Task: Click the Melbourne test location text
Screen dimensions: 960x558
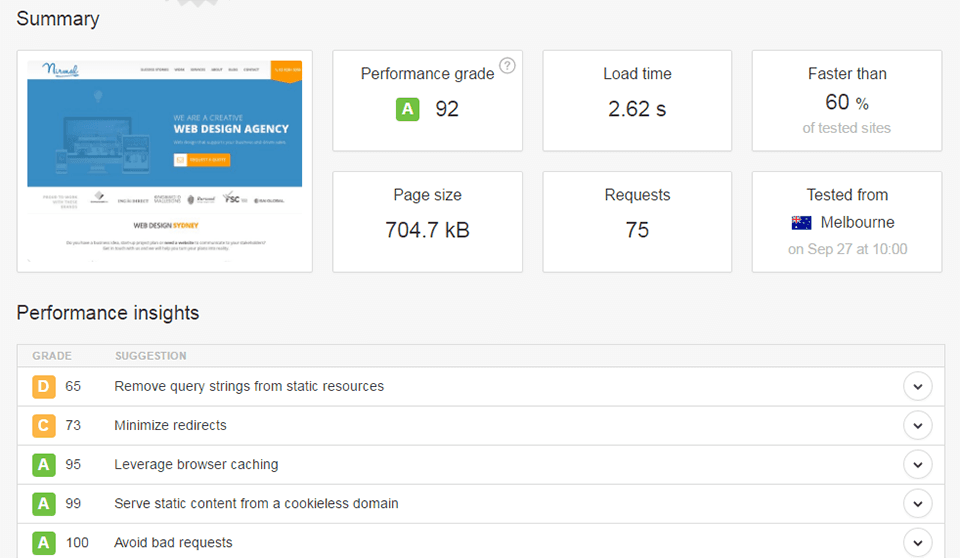Action: (857, 222)
